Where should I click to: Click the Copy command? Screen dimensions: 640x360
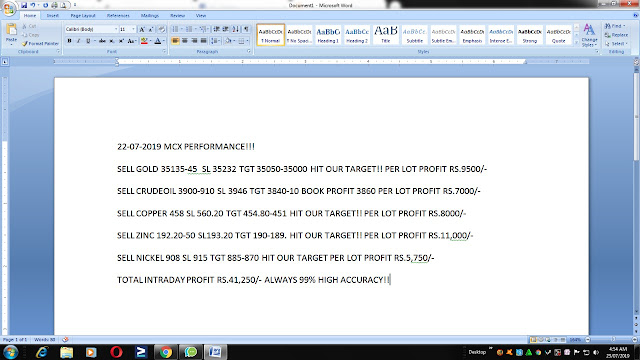31,35
